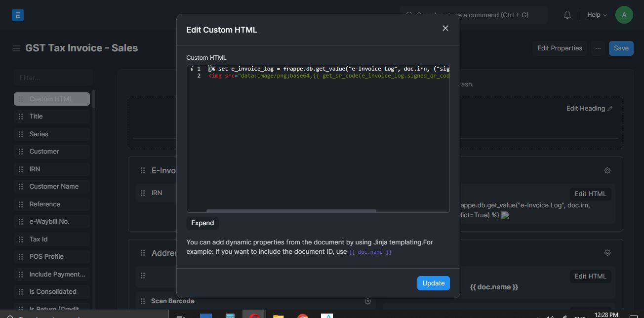Open the Help dropdown
Image resolution: width=644 pixels, height=318 pixels.
pos(596,14)
